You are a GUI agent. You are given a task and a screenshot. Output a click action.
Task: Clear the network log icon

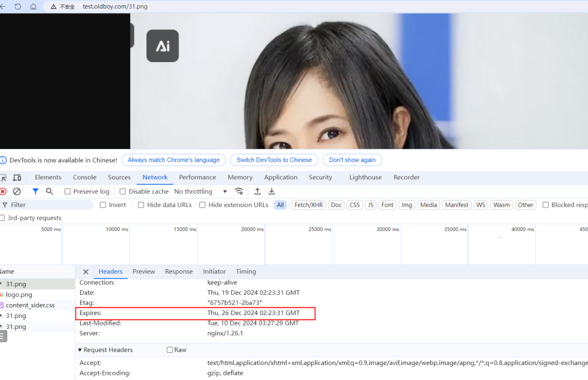coord(17,191)
